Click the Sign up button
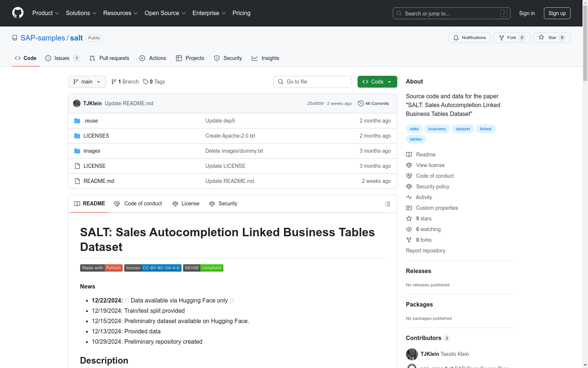The width and height of the screenshot is (588, 368). (557, 13)
